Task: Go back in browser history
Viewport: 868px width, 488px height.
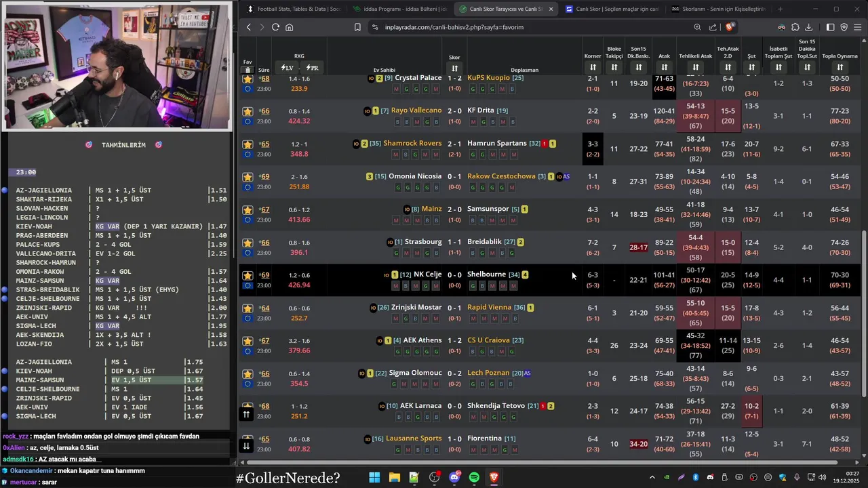Action: coord(249,27)
